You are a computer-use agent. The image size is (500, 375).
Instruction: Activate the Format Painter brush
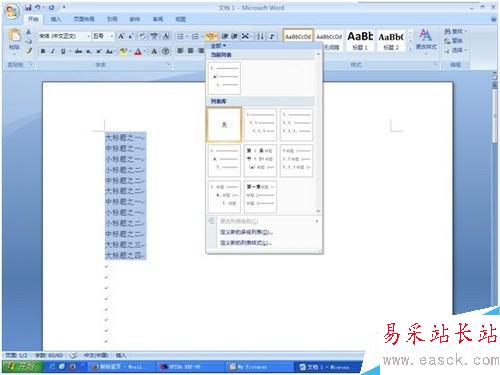tap(29, 51)
